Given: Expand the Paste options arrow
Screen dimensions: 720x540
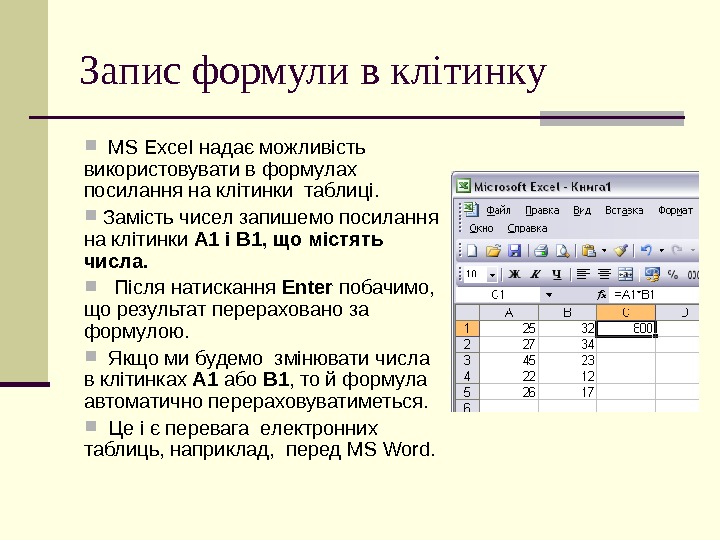Looking at the screenshot, I should [604, 251].
